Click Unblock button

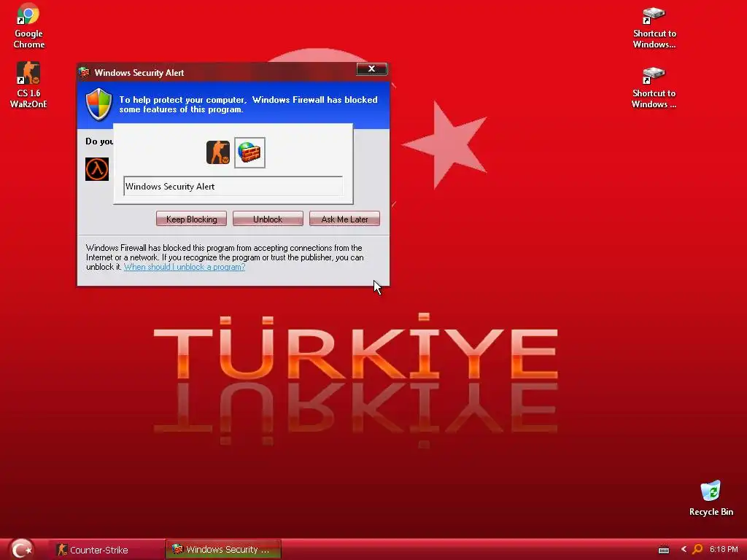coord(268,219)
